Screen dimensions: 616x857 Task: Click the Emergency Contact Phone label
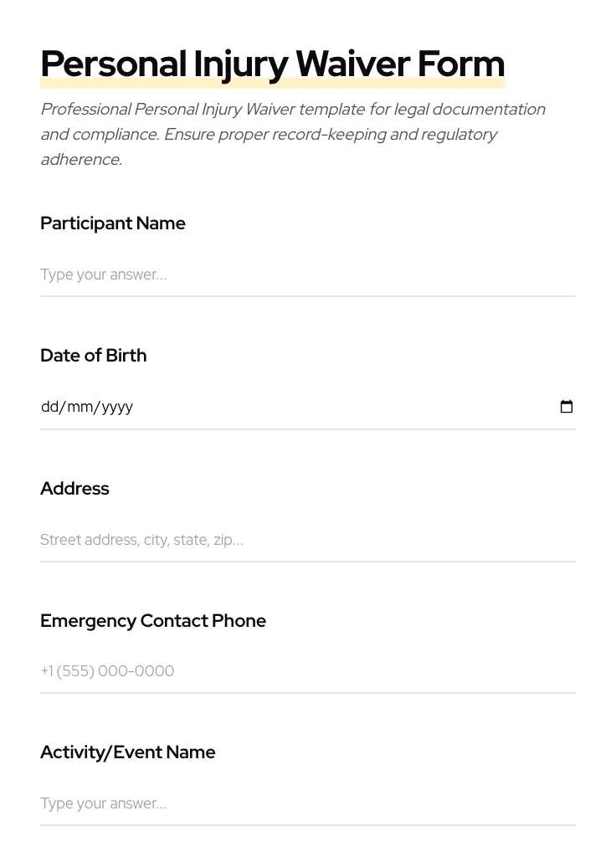click(x=153, y=621)
